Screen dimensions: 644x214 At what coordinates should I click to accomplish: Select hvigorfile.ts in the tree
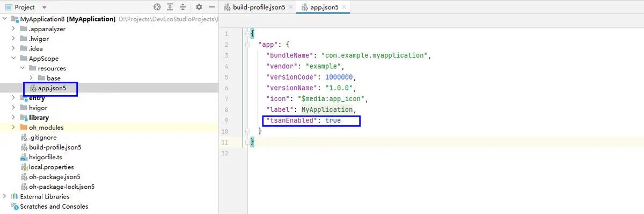(46, 157)
